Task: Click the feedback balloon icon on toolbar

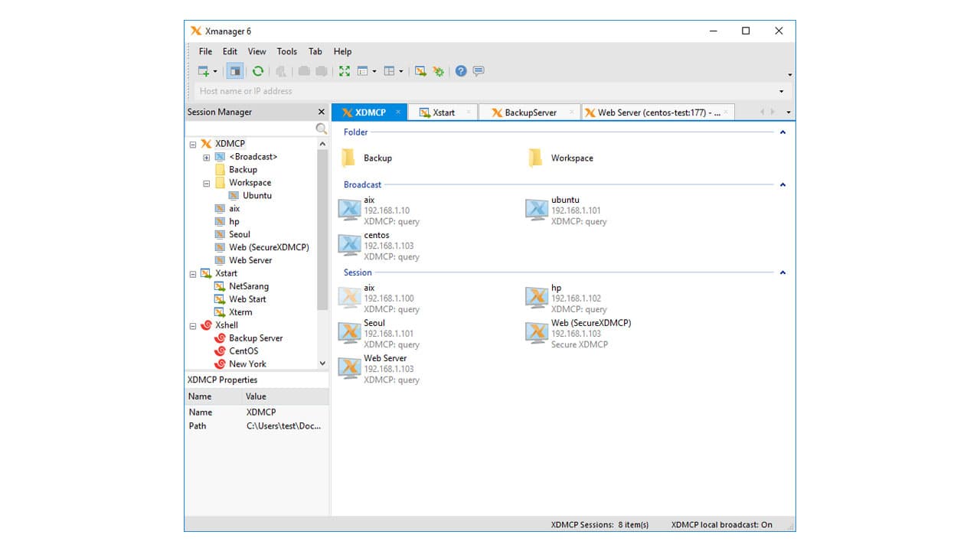Action: coord(478,70)
